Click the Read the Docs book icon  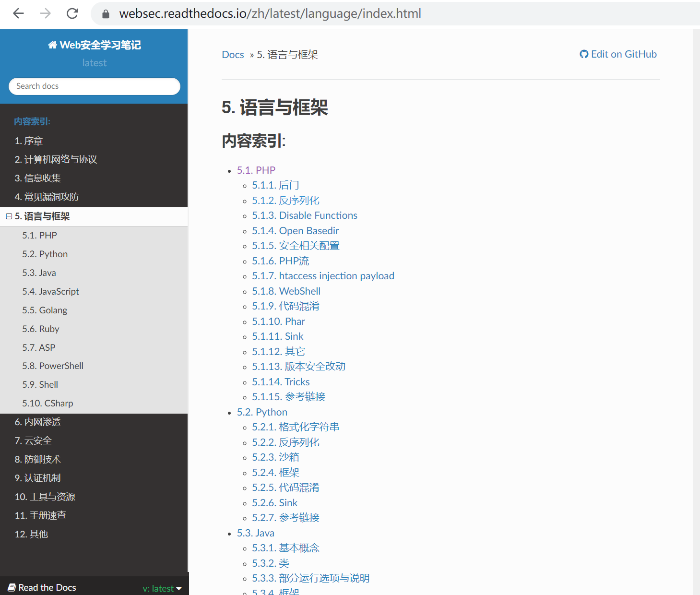12,588
